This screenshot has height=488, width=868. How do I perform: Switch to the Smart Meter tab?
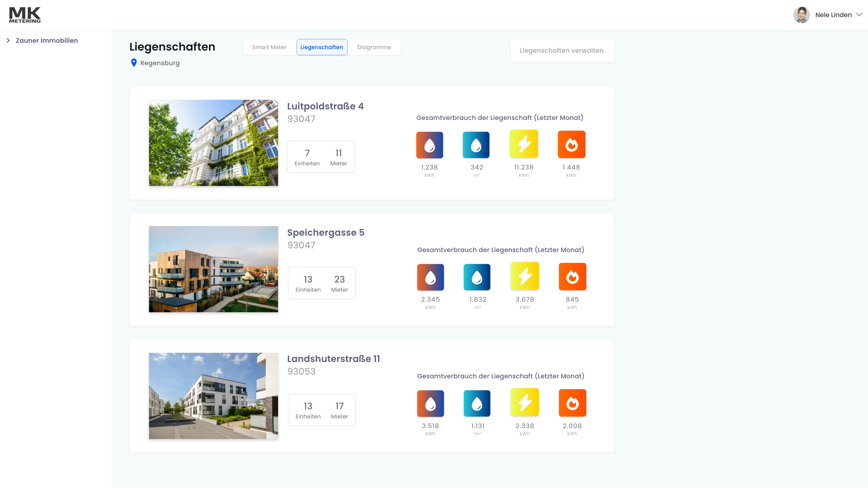269,47
